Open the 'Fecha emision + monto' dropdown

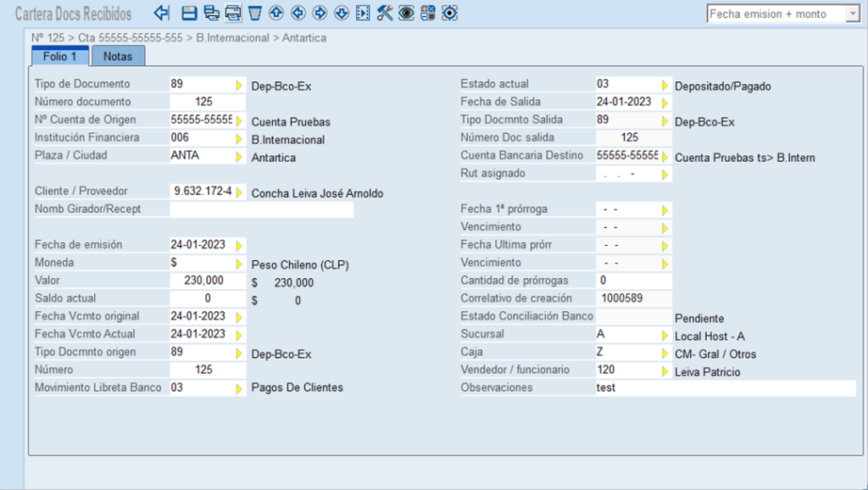pyautogui.click(x=851, y=14)
